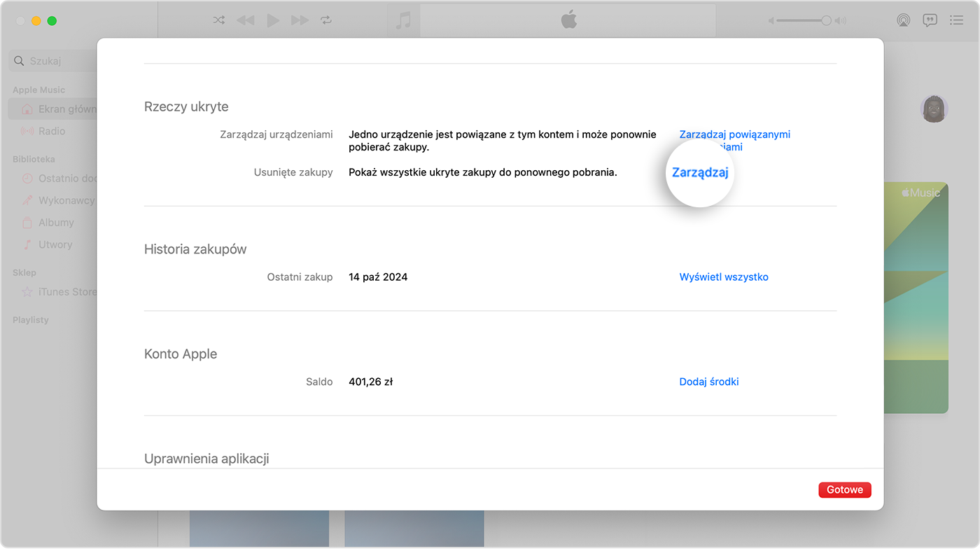980x549 pixels.
Task: Click Dodaj środki link
Action: (709, 382)
